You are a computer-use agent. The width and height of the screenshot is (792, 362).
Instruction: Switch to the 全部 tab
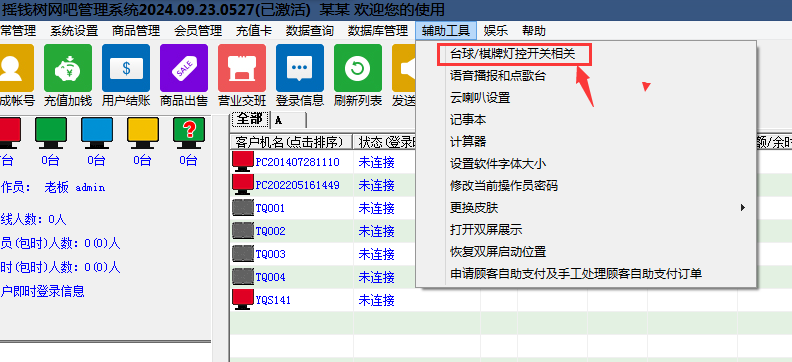click(x=250, y=119)
